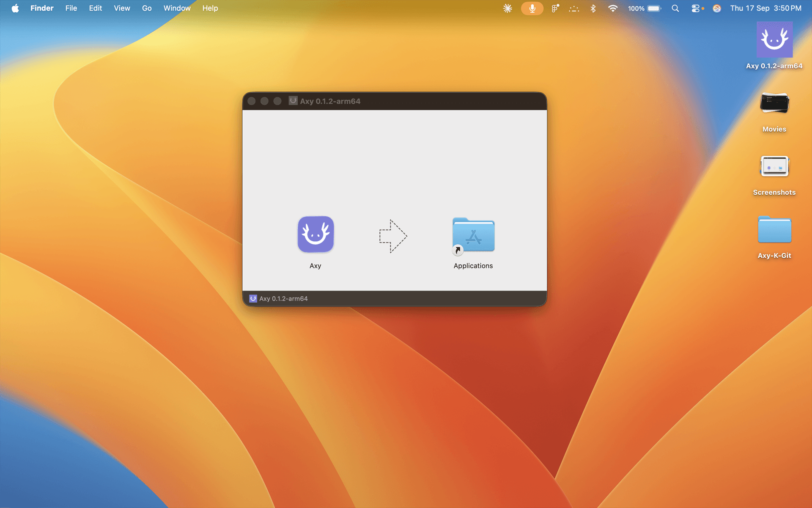Open the Go menu
This screenshot has width=812, height=508.
147,8
